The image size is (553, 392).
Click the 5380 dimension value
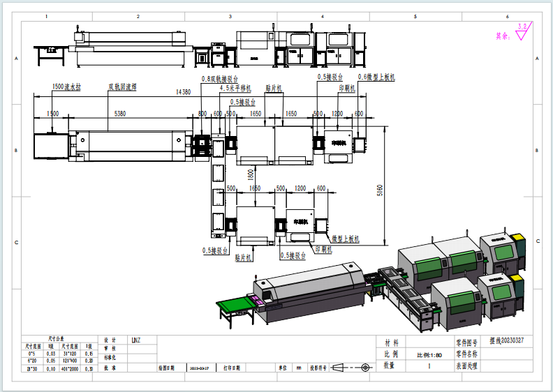[119, 113]
